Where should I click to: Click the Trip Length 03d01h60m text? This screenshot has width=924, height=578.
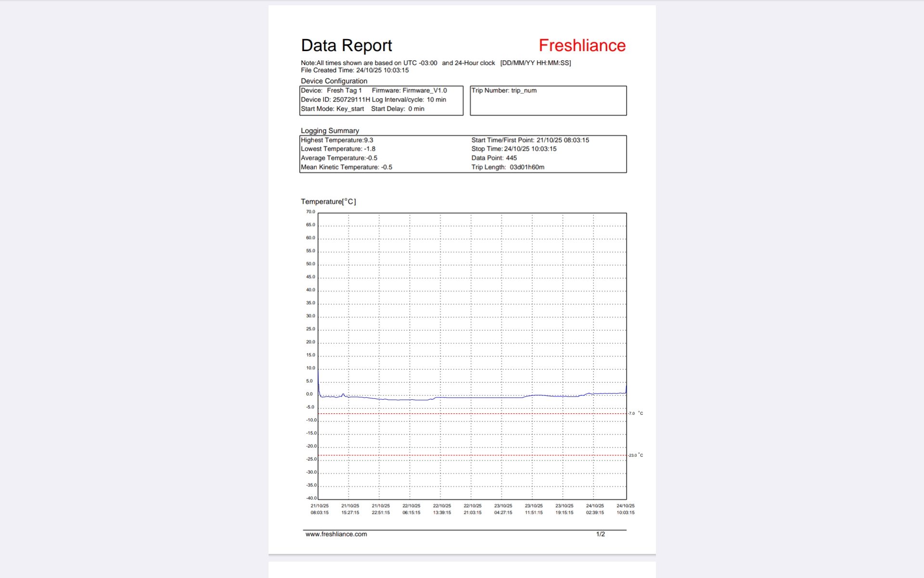508,167
